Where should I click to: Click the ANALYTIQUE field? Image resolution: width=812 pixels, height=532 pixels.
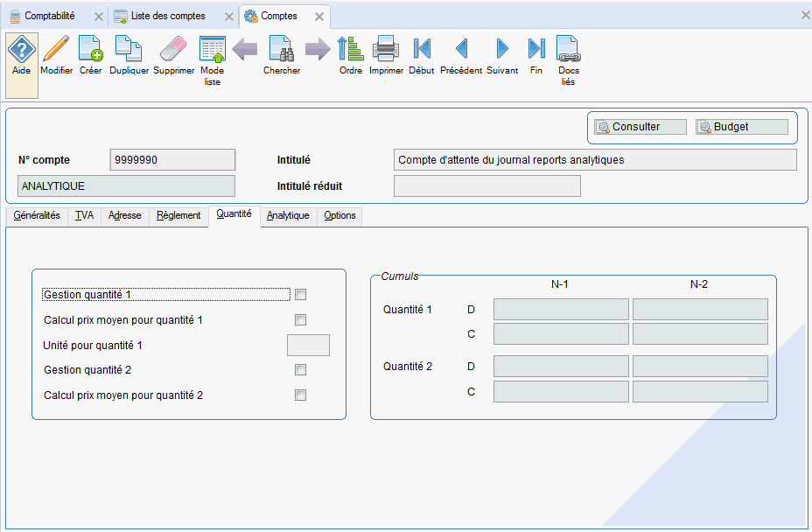point(126,186)
